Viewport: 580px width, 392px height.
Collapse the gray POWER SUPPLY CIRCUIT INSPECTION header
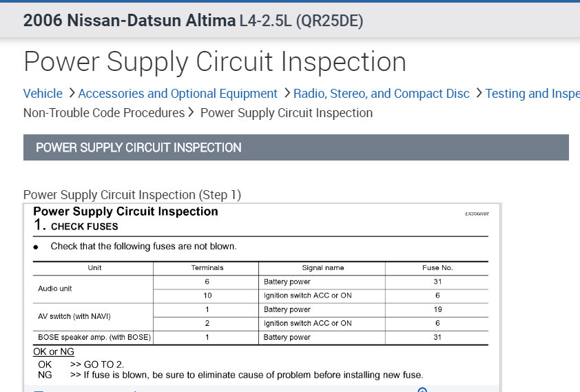tap(296, 147)
